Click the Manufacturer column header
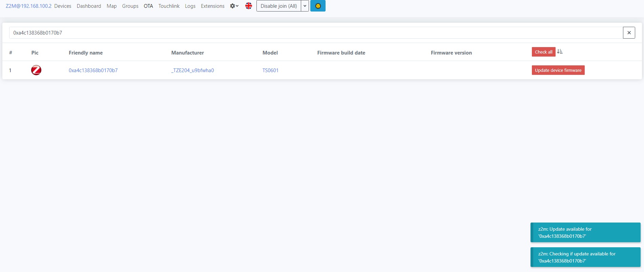 point(187,53)
